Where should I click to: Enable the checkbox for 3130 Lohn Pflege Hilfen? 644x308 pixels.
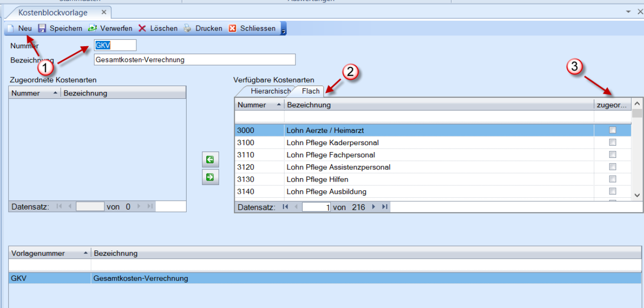coord(612,179)
